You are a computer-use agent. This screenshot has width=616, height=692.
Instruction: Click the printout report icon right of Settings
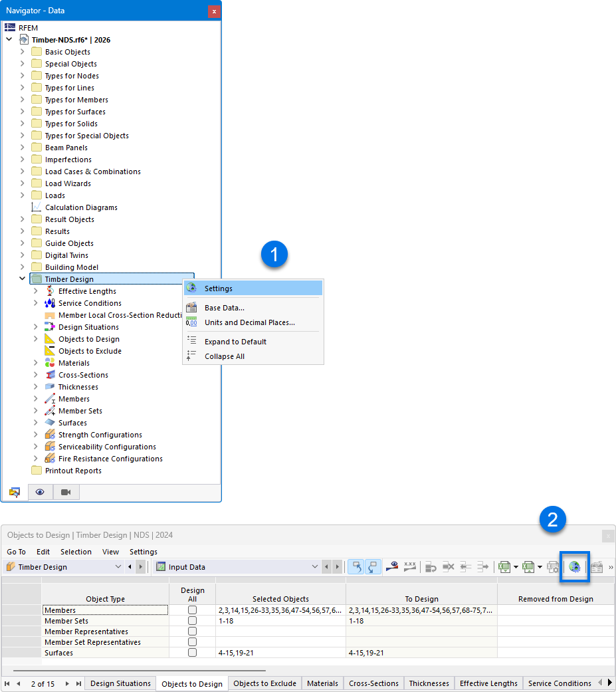(597, 566)
